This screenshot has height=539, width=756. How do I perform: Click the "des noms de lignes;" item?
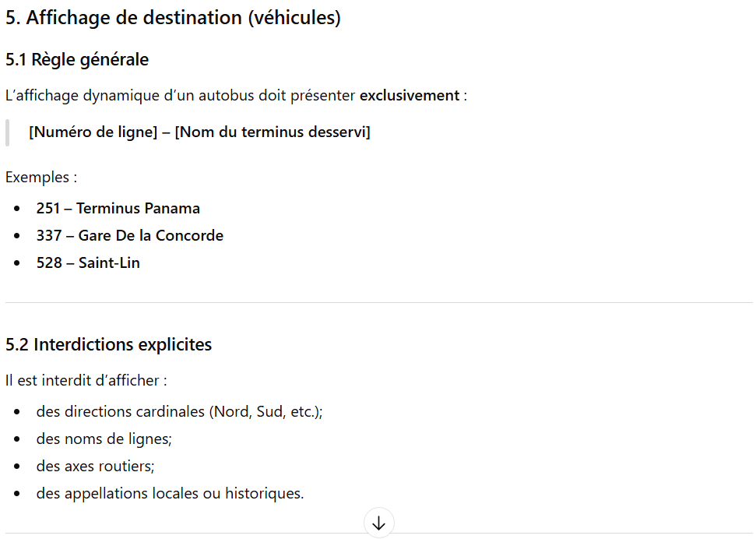[104, 439]
